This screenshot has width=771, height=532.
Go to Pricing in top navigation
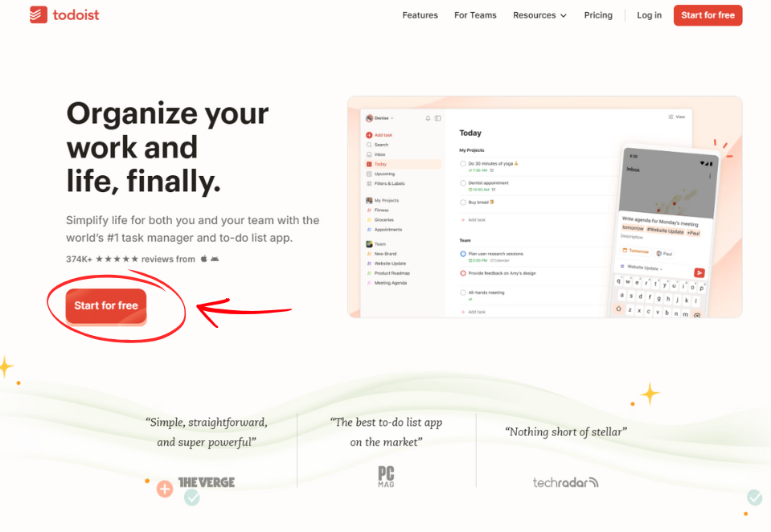[598, 15]
